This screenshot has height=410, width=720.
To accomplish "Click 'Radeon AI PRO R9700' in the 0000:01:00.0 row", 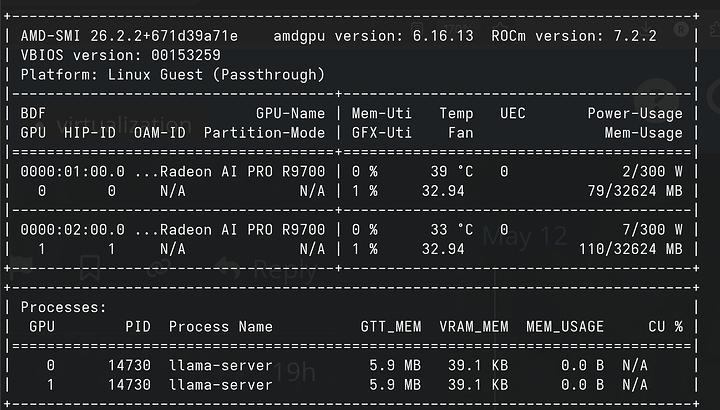I will pyautogui.click(x=242, y=171).
